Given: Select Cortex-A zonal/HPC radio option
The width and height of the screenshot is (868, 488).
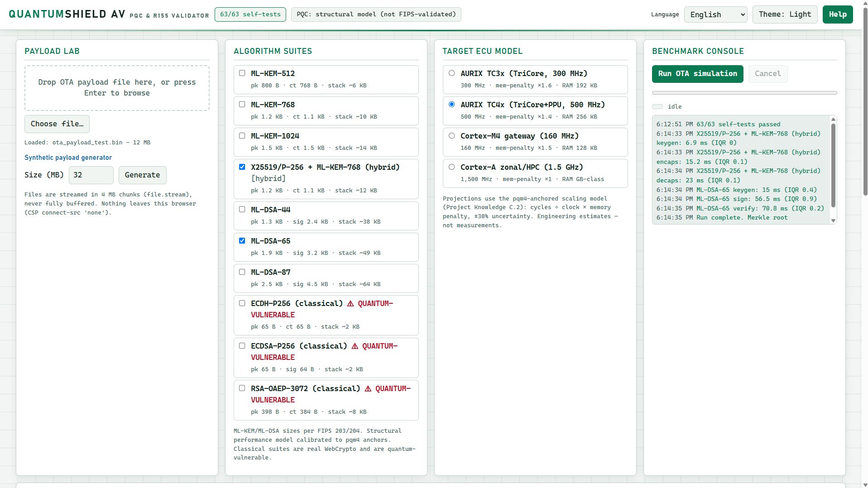Looking at the screenshot, I should (x=451, y=167).
